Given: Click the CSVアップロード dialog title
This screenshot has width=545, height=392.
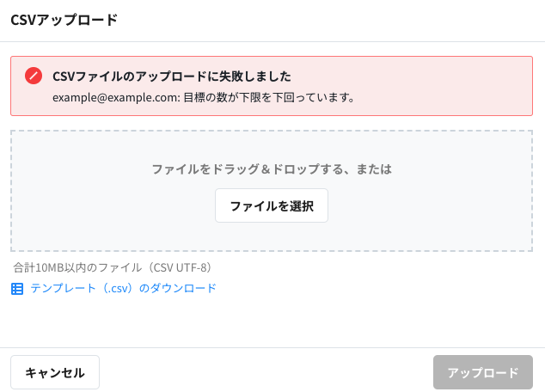Looking at the screenshot, I should [x=64, y=20].
